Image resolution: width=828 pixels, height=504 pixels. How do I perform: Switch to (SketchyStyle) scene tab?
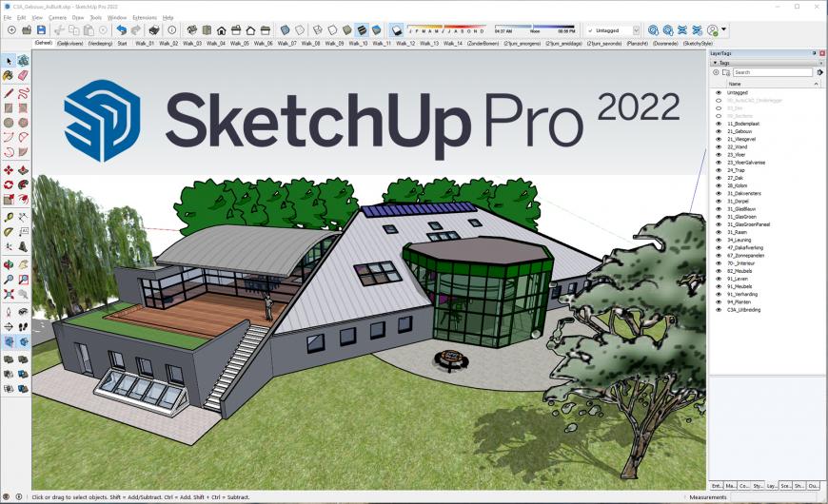click(699, 44)
